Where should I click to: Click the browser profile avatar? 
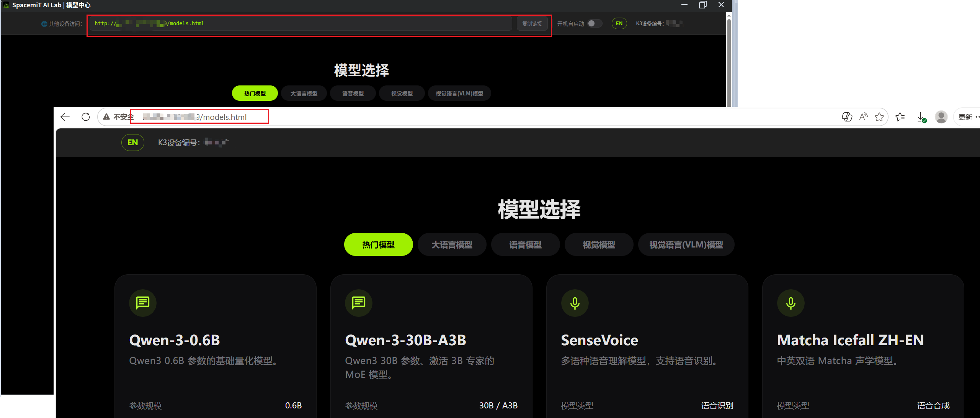pyautogui.click(x=941, y=117)
